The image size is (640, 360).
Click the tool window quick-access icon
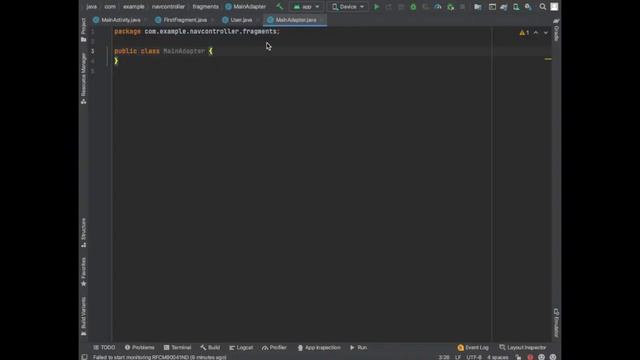(84, 357)
